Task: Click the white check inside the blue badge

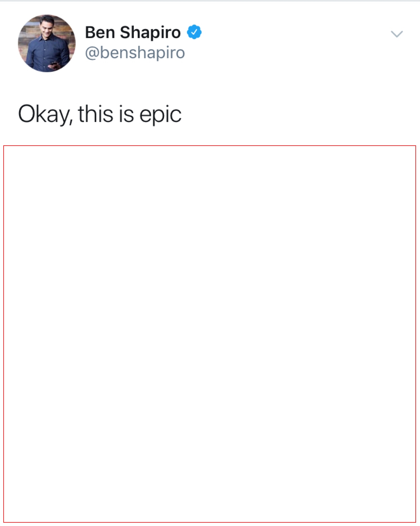Action: [194, 32]
